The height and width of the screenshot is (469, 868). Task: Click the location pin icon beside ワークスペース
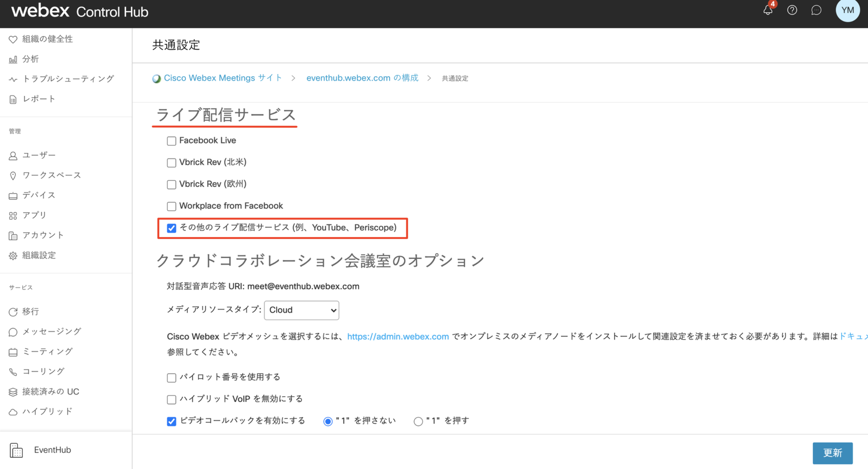[13, 176]
